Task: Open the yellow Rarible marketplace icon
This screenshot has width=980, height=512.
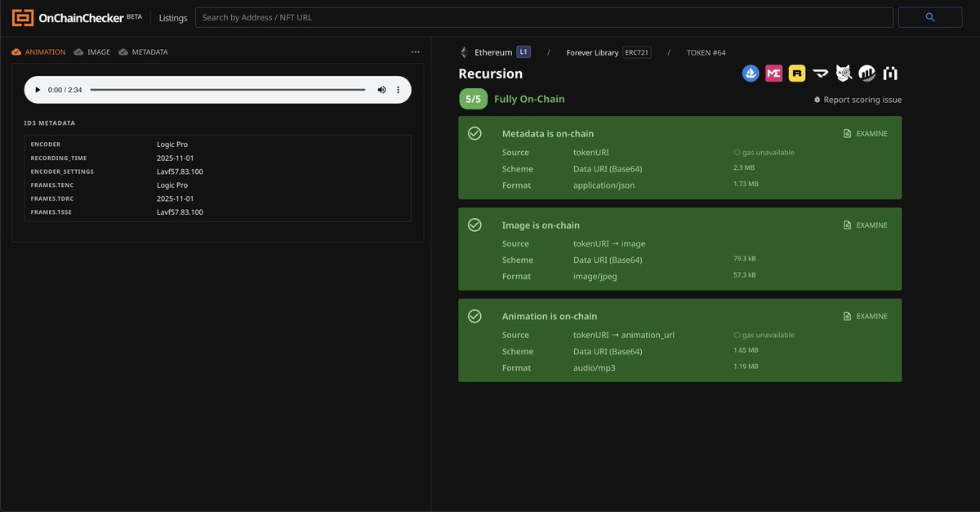Action: coord(797,73)
